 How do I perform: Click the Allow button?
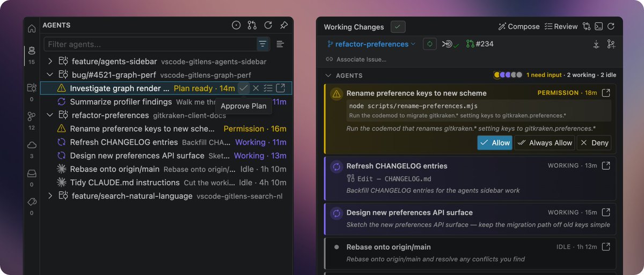point(495,143)
